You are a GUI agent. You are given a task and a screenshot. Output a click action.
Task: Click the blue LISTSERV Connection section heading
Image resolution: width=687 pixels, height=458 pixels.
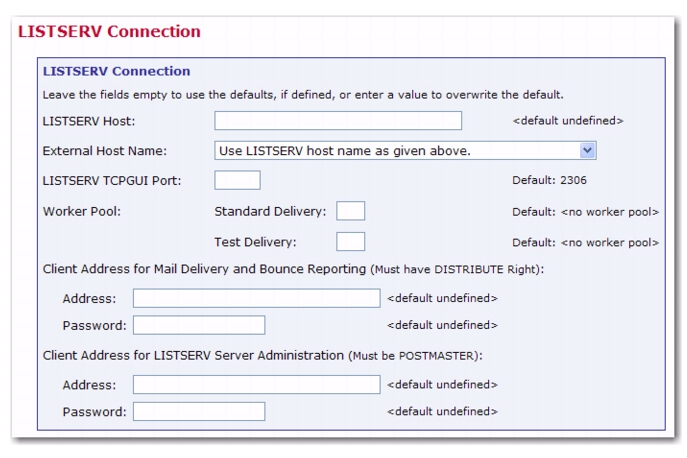click(x=117, y=71)
